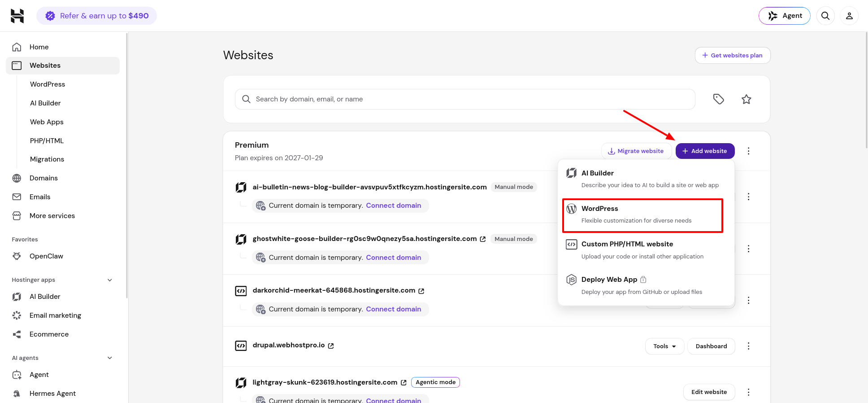Select Custom PHP/HTML website option
The height and width of the screenshot is (403, 868).
[x=646, y=250]
